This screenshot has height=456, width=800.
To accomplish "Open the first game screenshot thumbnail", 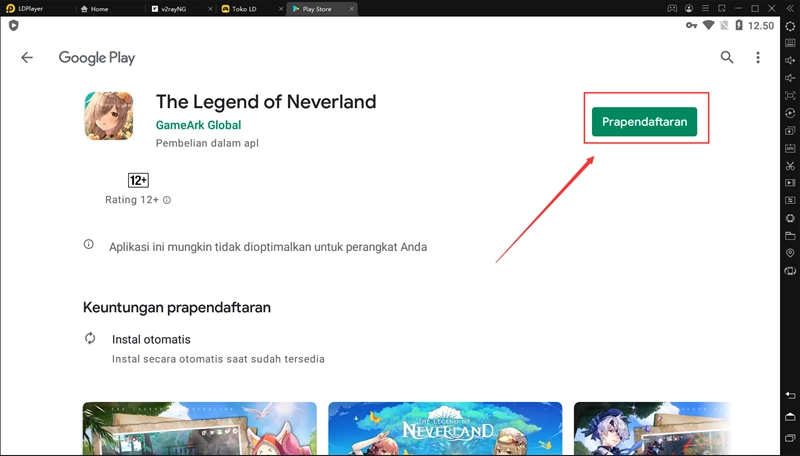I will [199, 428].
